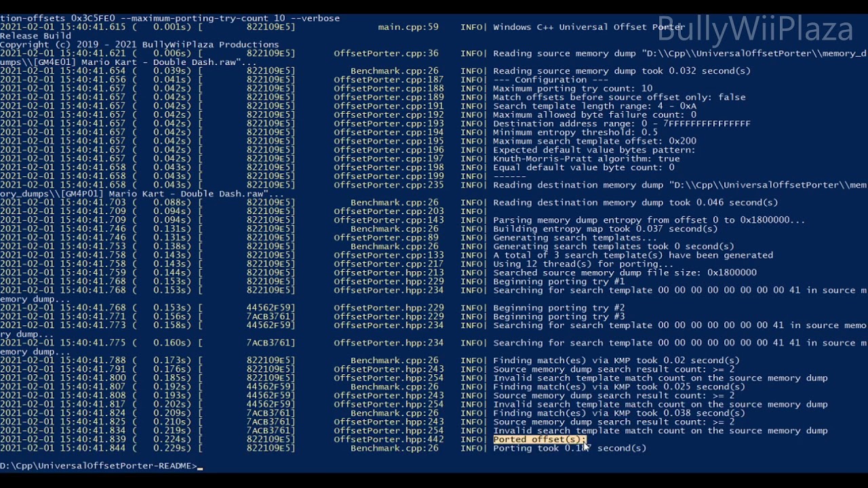
Task: Click the "Release Build" line
Action: point(35,36)
